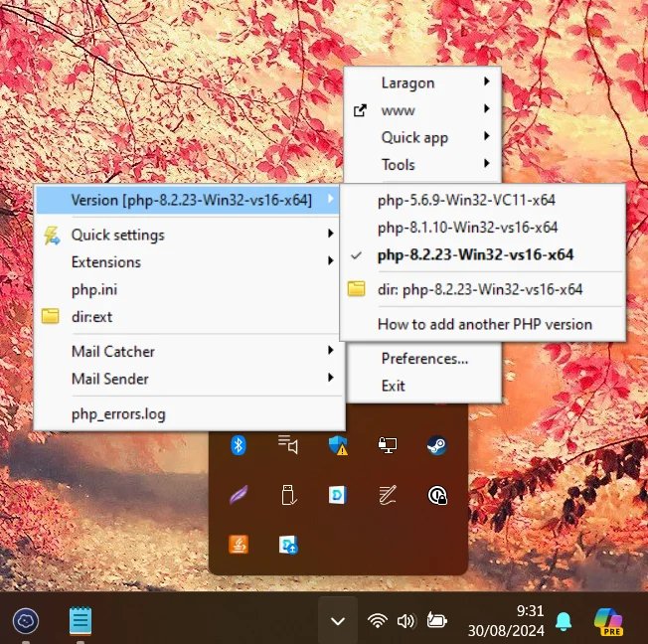Click the pen handwriting tray icon
The width and height of the screenshot is (648, 644).
[388, 495]
